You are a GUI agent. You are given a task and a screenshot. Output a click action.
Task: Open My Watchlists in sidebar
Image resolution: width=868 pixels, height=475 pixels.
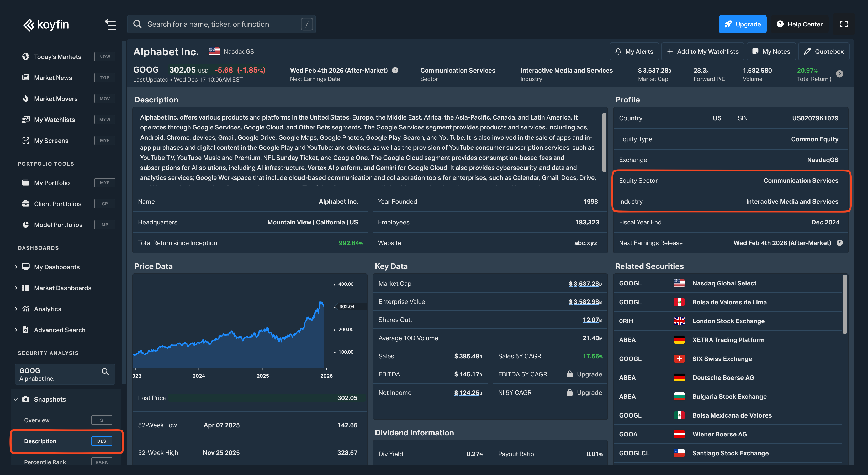point(54,120)
